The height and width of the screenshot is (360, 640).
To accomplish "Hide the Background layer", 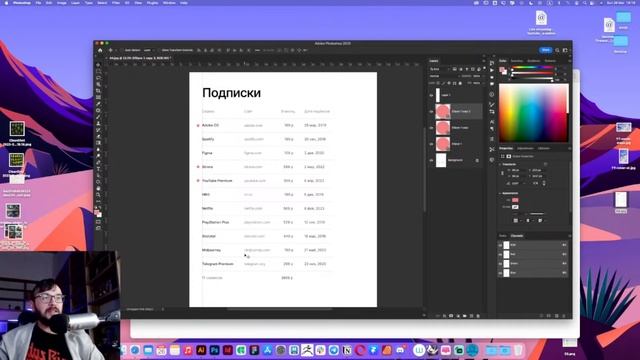I will [x=431, y=160].
